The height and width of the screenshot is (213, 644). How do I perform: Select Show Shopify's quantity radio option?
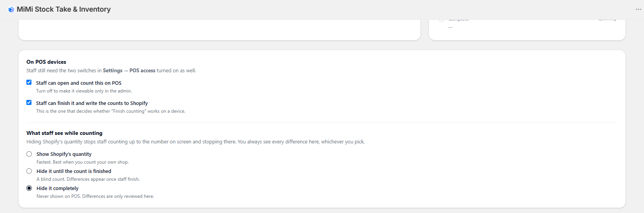(x=29, y=154)
